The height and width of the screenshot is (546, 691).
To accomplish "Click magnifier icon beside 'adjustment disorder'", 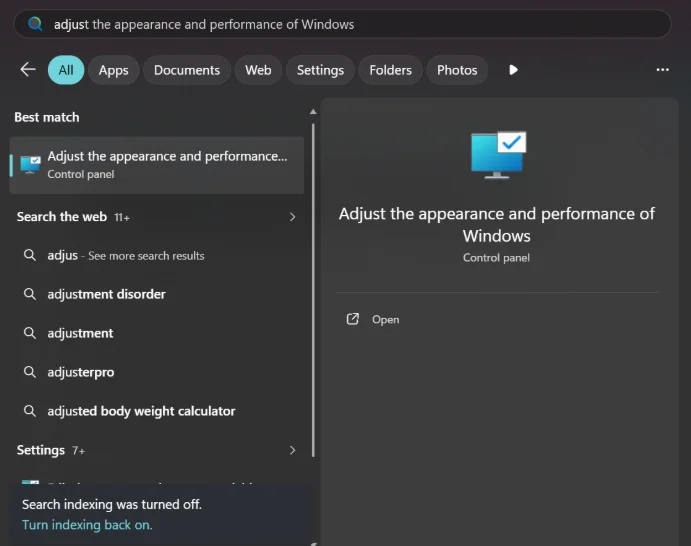I will (x=30, y=293).
